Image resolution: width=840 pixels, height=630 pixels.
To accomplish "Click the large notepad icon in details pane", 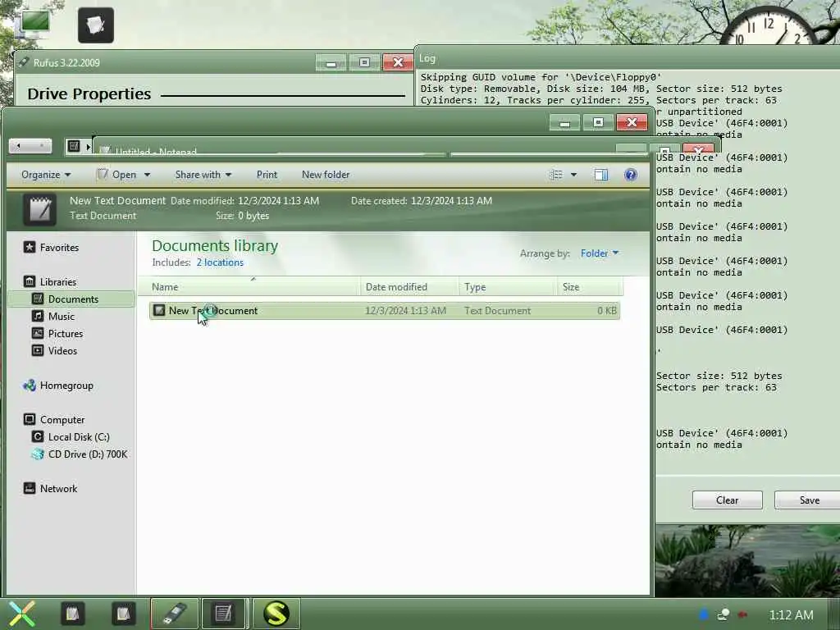I will coord(39,209).
